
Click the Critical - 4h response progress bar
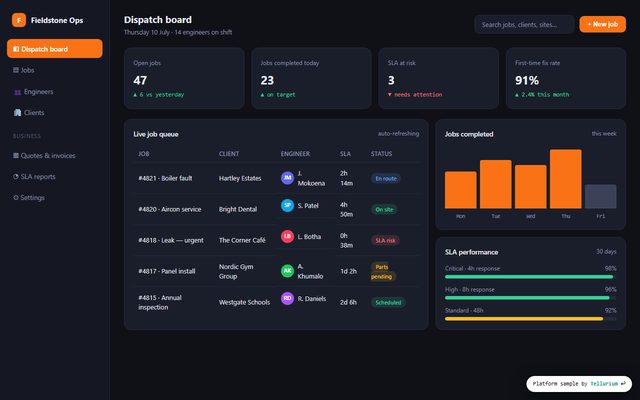tap(531, 277)
